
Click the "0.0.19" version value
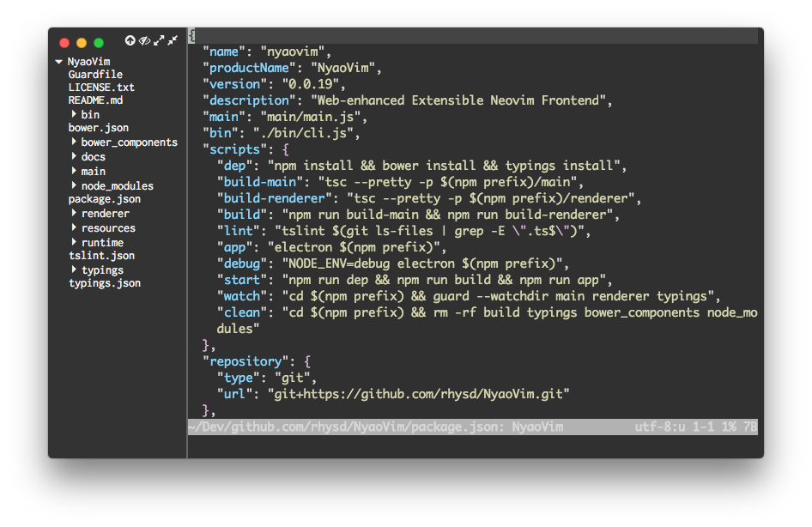pyautogui.click(x=310, y=84)
